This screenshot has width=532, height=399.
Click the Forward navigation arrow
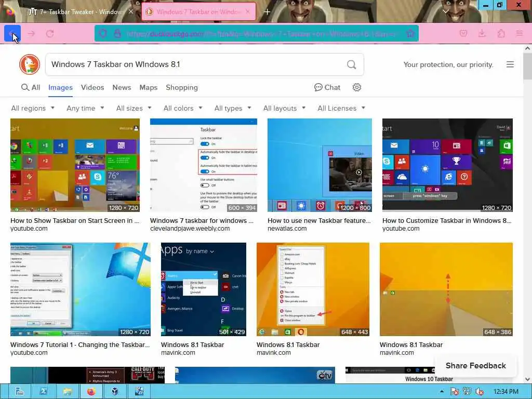click(x=31, y=34)
